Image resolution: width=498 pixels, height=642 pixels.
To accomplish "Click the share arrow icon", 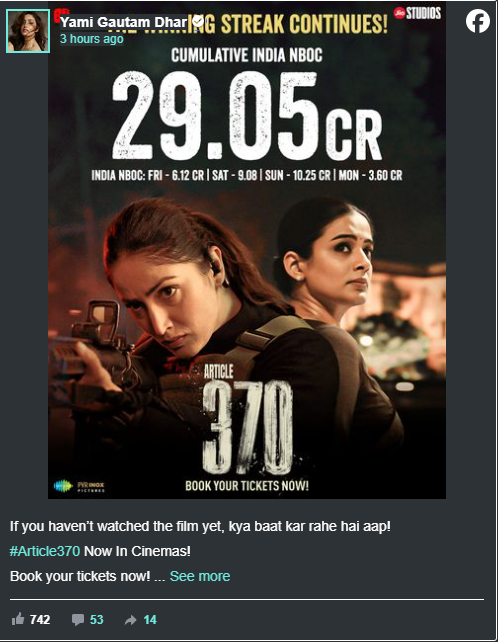I will point(131,620).
